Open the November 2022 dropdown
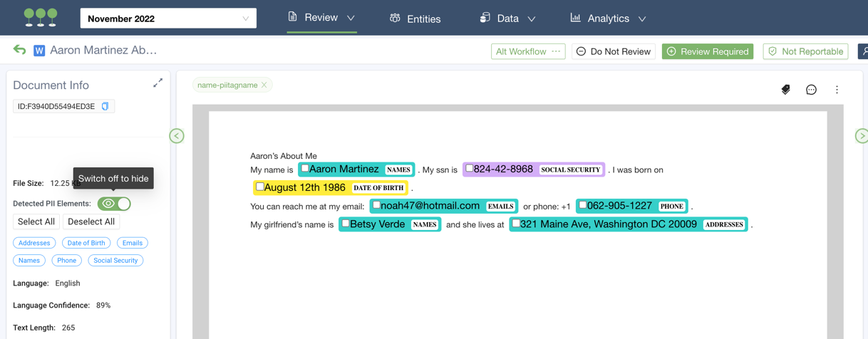Screen dimensions: 868x339 point(168,19)
